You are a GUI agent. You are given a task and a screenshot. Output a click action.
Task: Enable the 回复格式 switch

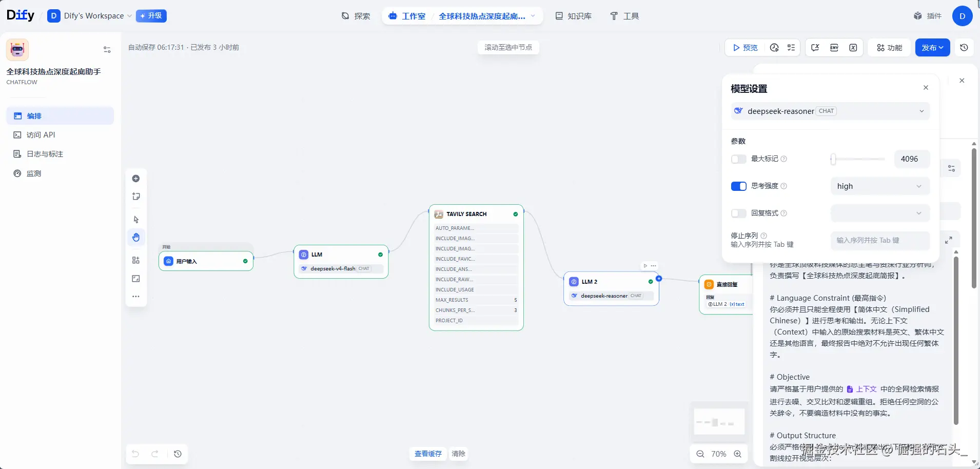[x=738, y=213]
